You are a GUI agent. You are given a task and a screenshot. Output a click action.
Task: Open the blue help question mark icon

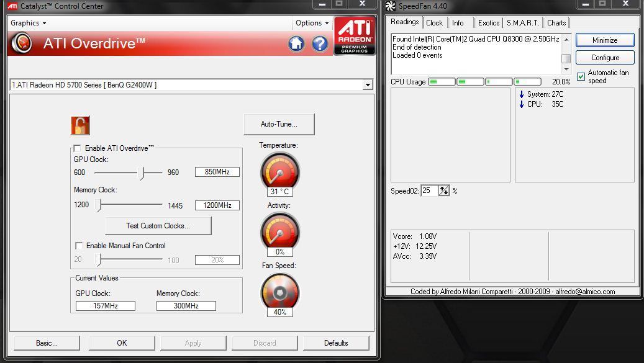[x=320, y=43]
